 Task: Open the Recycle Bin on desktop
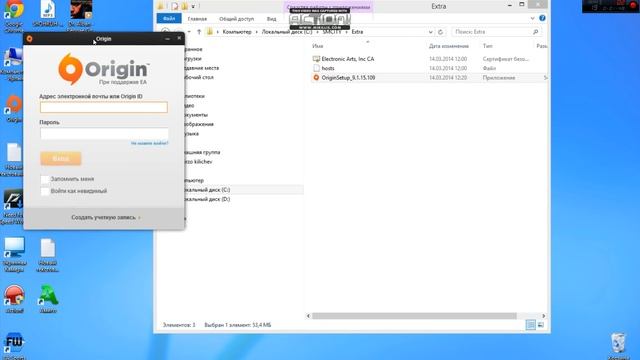click(618, 346)
